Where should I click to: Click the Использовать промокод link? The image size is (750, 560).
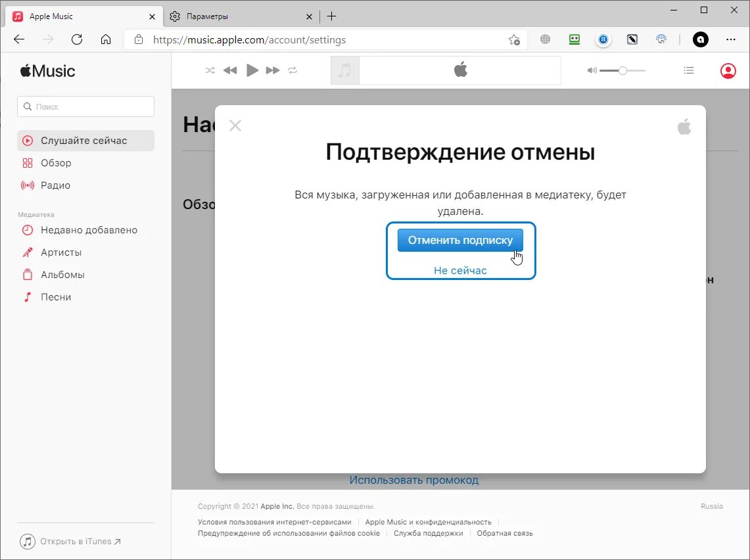point(413,480)
